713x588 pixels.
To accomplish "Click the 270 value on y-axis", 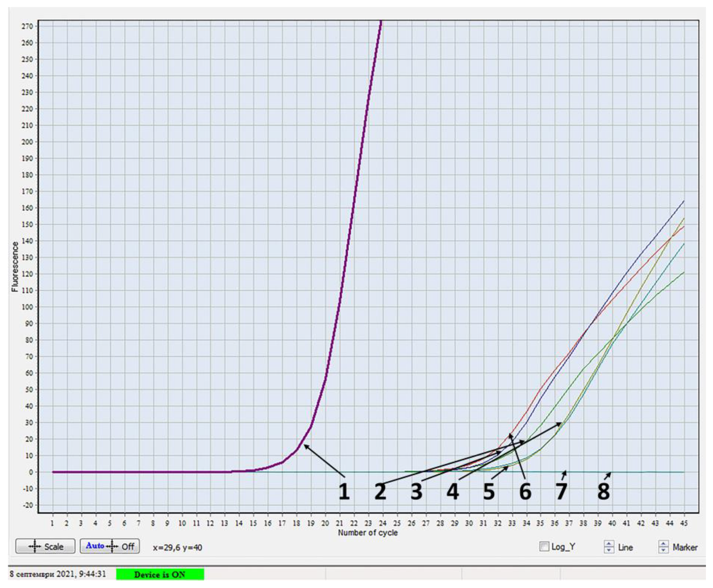I will (x=27, y=26).
